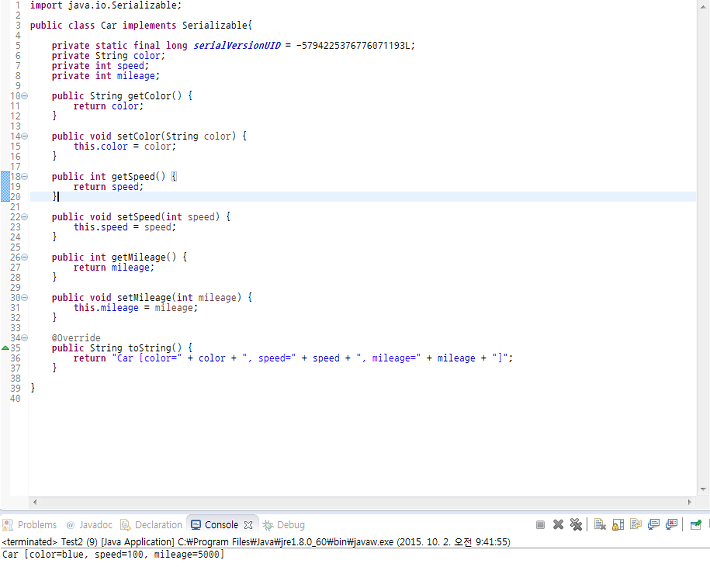Collapse the setSpeed(int speed) method fold
The image size is (710, 567).
[x=24, y=216]
